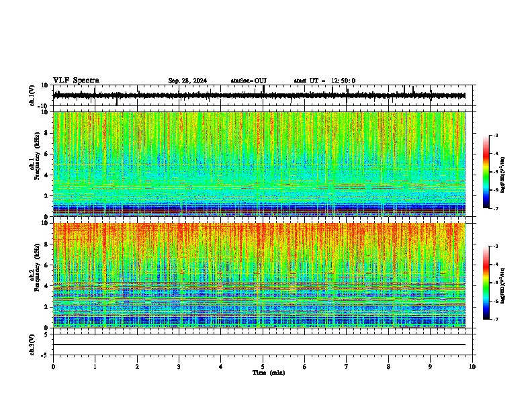Screen dimensions: 532x411
Task: Click the flat ch.3 voltage trace line
Action: tap(259, 345)
